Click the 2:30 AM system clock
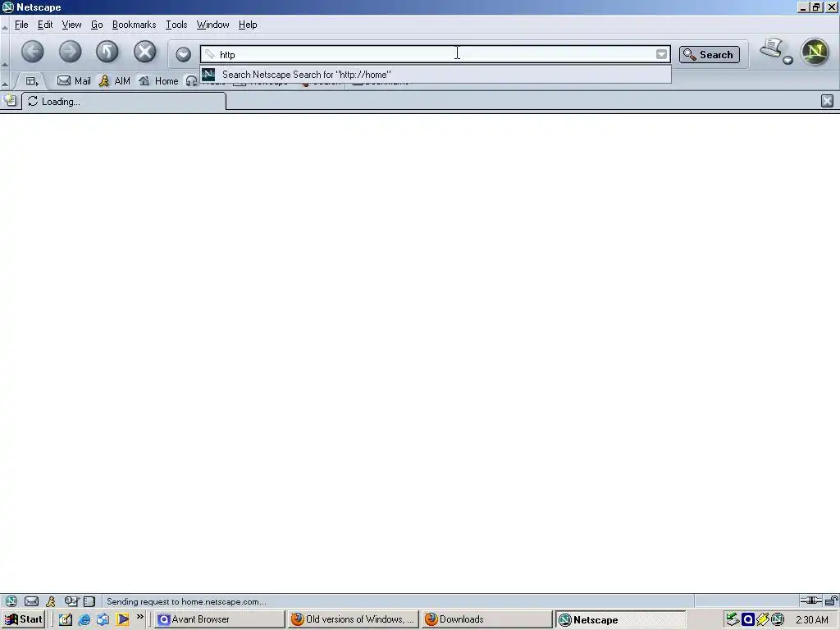The width and height of the screenshot is (840, 630). (x=811, y=620)
